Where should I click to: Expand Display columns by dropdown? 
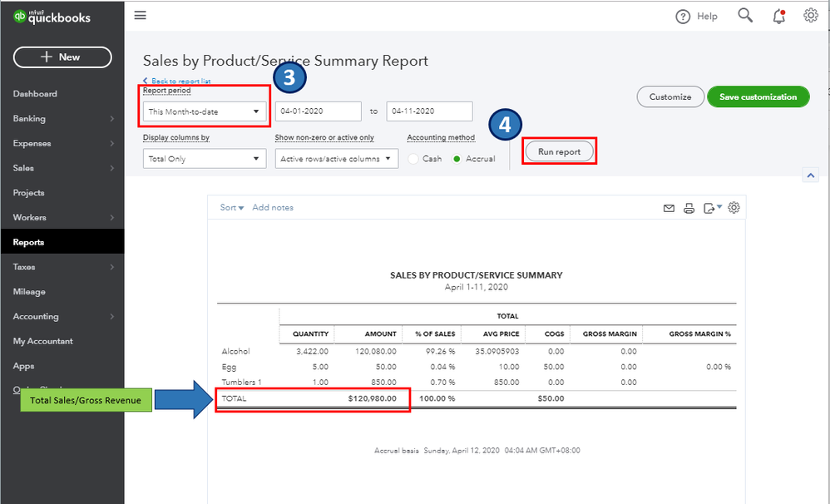204,159
